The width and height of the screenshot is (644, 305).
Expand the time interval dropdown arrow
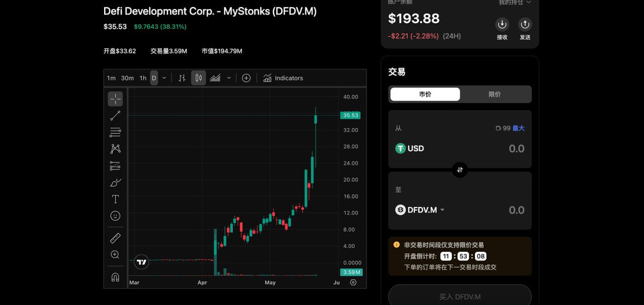pyautogui.click(x=164, y=78)
